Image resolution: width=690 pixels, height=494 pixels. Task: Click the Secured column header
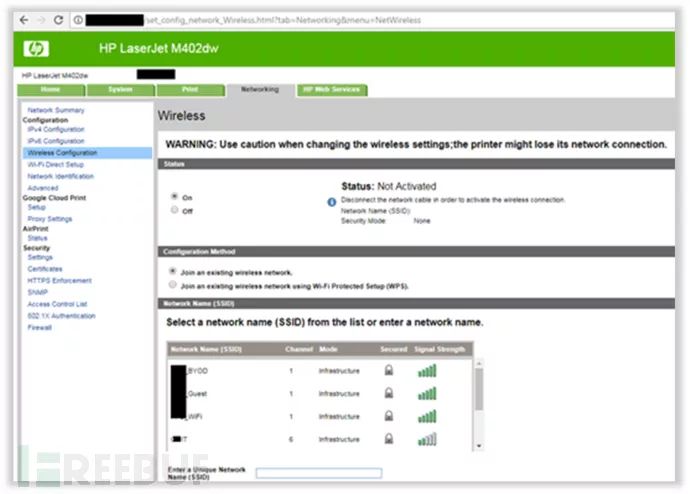[x=394, y=349]
